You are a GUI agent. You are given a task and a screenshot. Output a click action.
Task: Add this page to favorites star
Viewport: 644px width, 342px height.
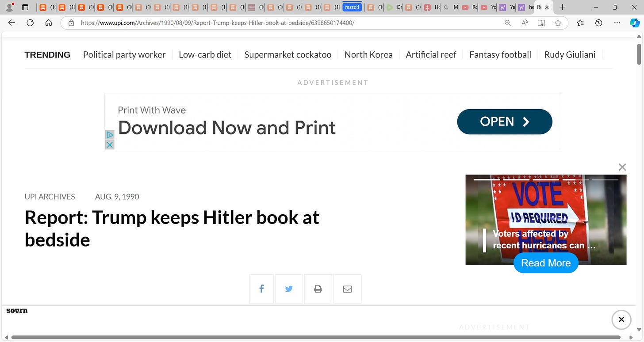(558, 23)
